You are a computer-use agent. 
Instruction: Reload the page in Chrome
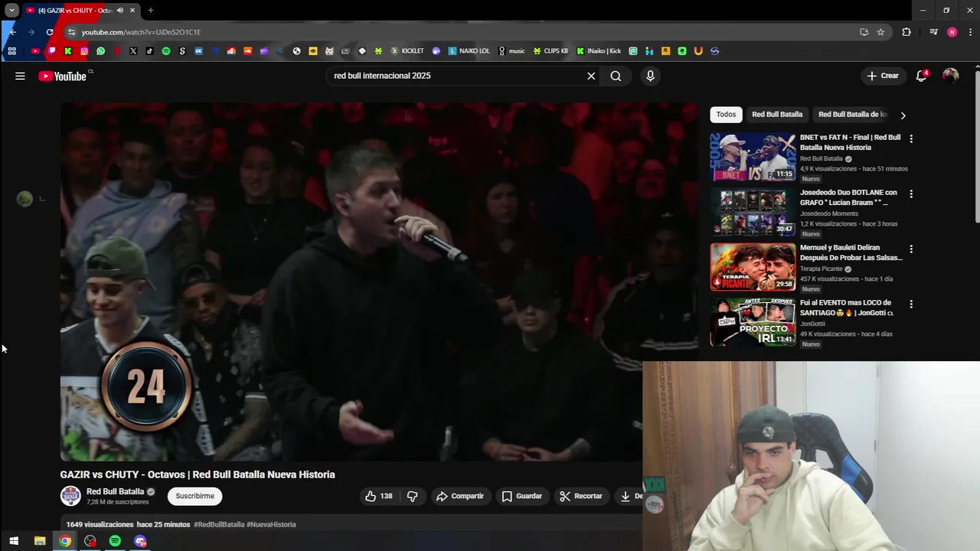pos(50,32)
